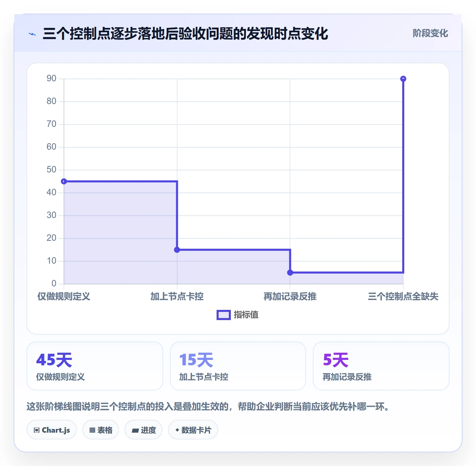Click the 表格 tag

(101, 430)
